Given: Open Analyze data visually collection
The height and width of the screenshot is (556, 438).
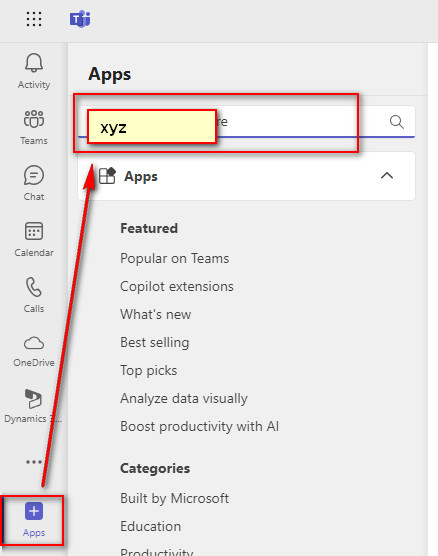Looking at the screenshot, I should coord(184,398).
